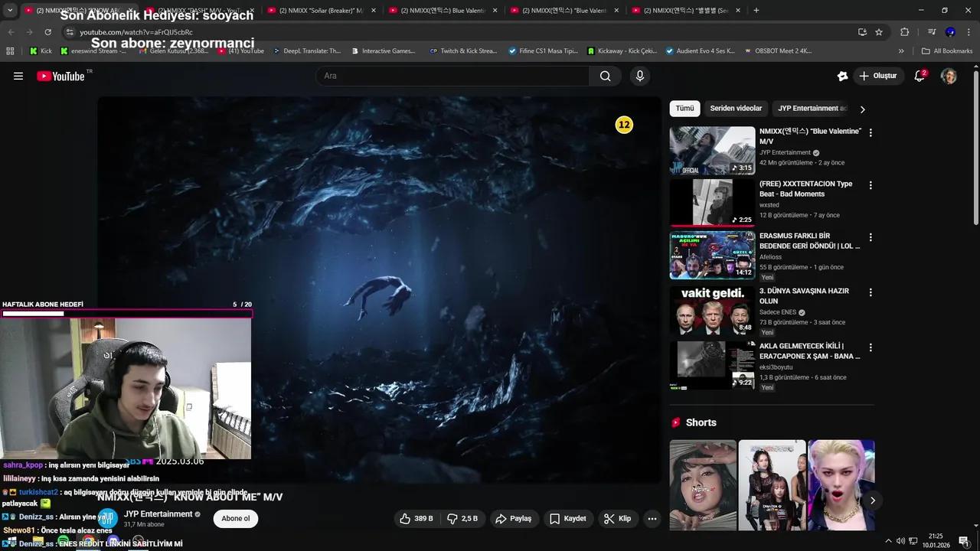The image size is (980, 551).
Task: Click the video player to pause
Action: [x=379, y=289]
